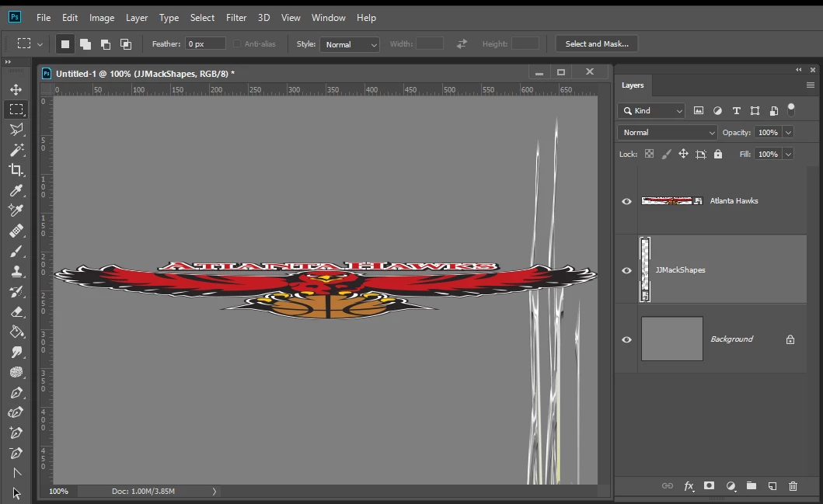Select the Freeform Pen tool
This screenshot has height=504, width=823.
16,412
